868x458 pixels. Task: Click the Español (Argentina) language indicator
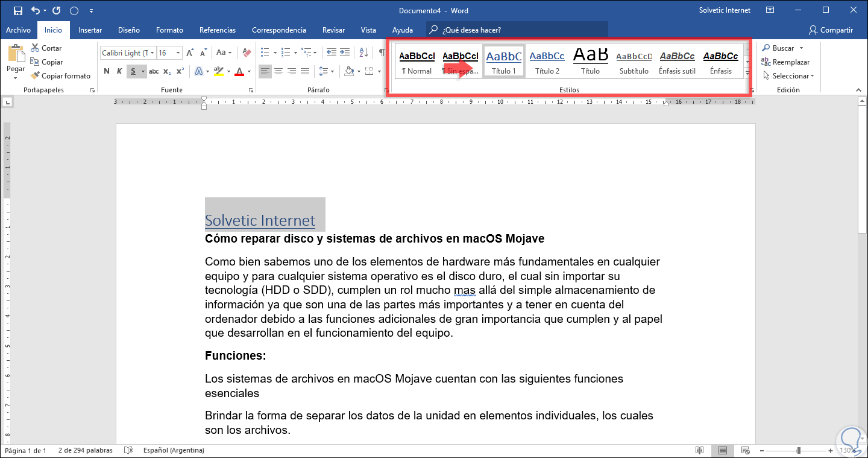coord(174,451)
